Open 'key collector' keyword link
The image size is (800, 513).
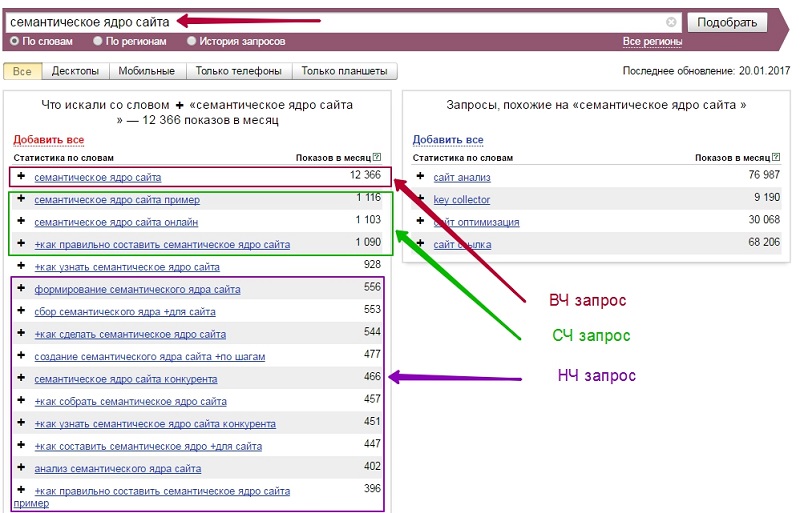point(462,200)
